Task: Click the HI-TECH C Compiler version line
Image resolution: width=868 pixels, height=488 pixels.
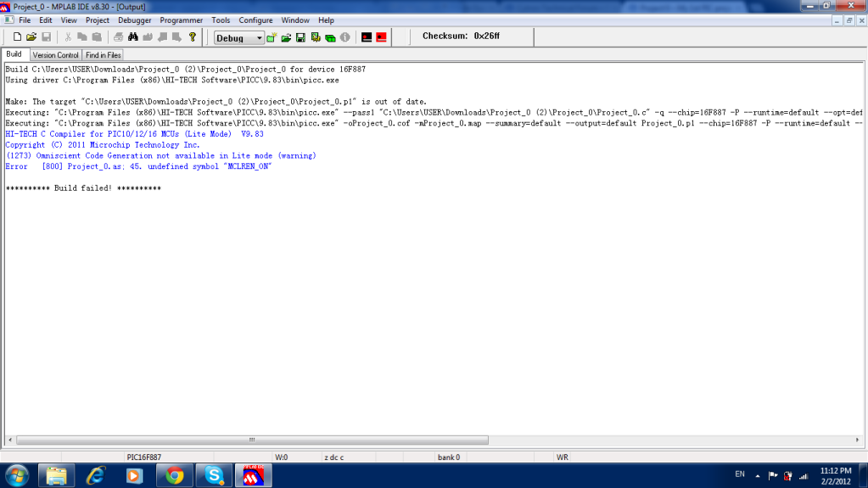Action: click(135, 134)
